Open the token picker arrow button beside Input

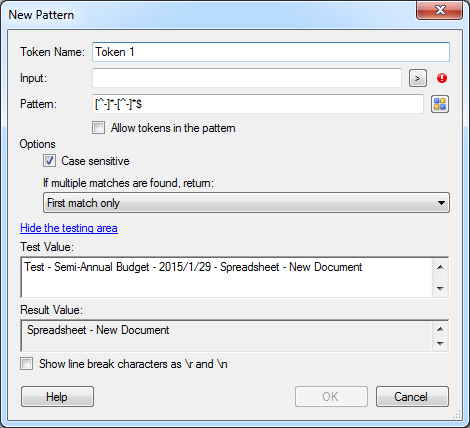pyautogui.click(x=418, y=78)
